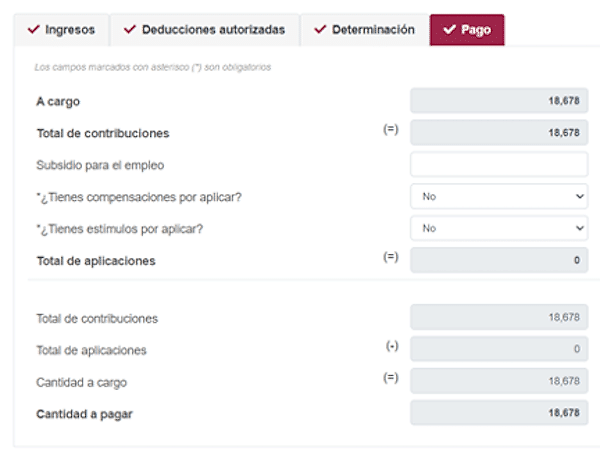This screenshot has width=600, height=451.
Task: Click the Cantidad a cargo field
Action: point(499,381)
